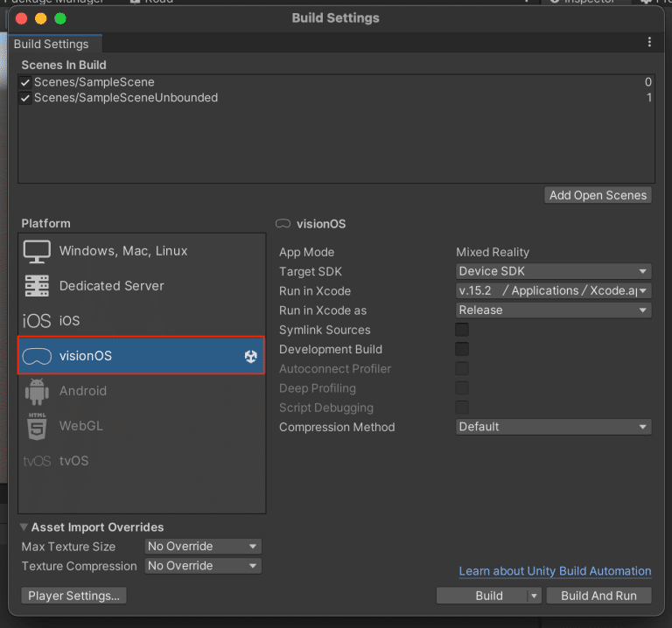
Task: Click the Dedicated Server rack icon
Action: (37, 286)
